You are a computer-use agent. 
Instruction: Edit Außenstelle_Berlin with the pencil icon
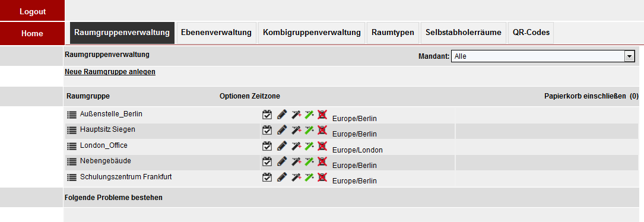pos(282,115)
